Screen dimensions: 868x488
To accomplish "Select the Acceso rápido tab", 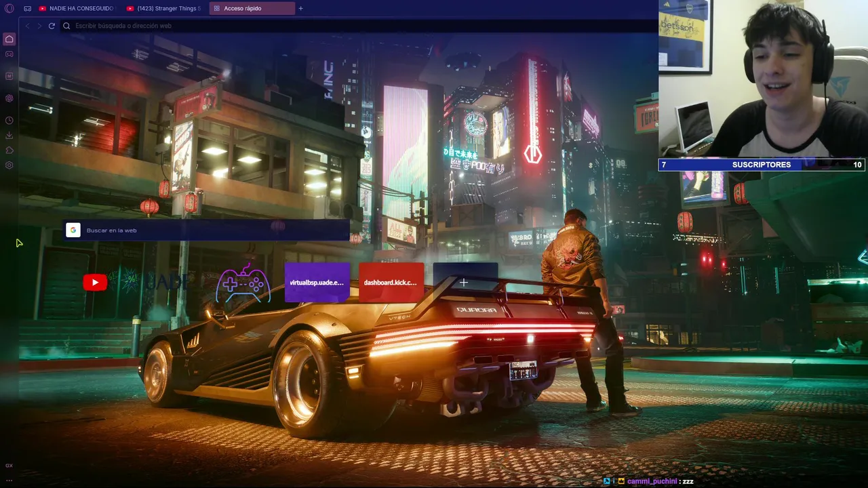I will 252,8.
